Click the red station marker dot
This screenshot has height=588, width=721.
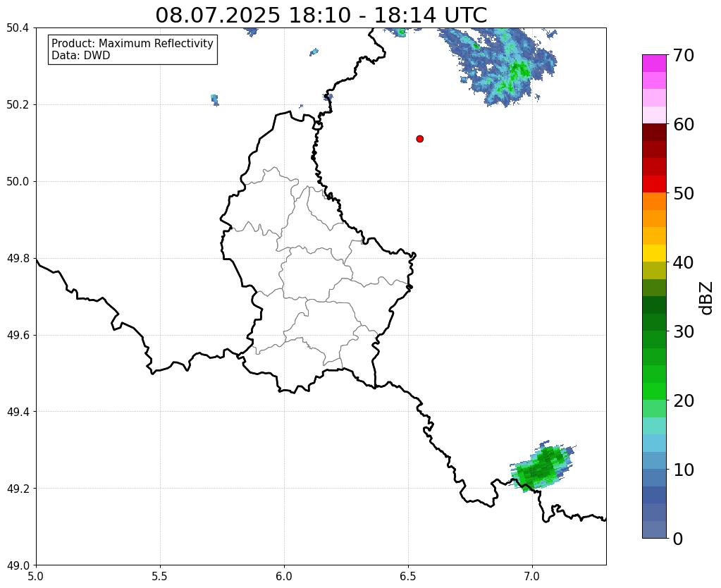(x=419, y=139)
